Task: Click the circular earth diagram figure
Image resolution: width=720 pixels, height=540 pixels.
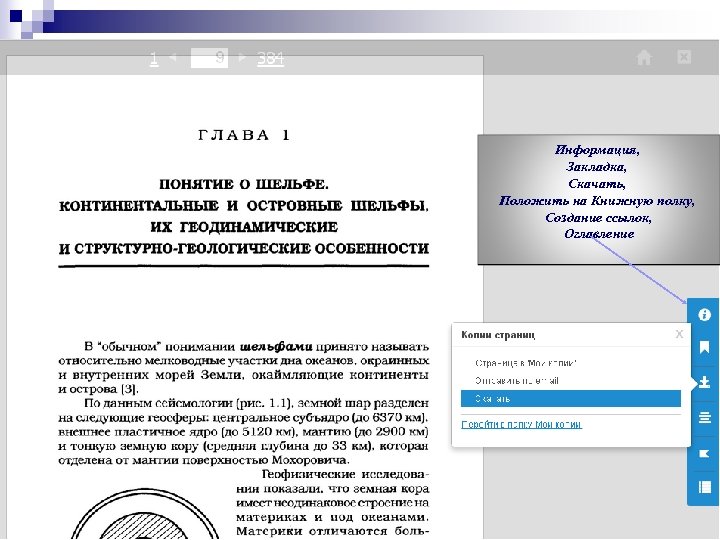Action: click(145, 513)
